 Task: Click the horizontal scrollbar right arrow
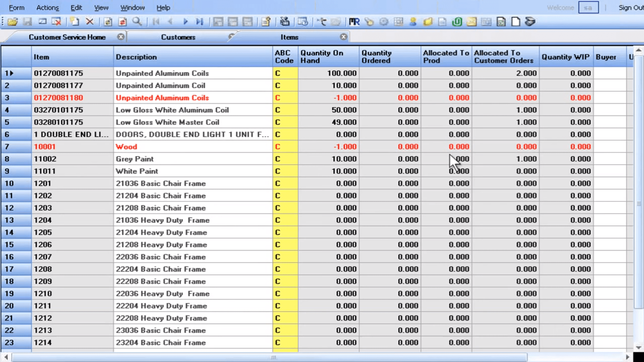628,357
